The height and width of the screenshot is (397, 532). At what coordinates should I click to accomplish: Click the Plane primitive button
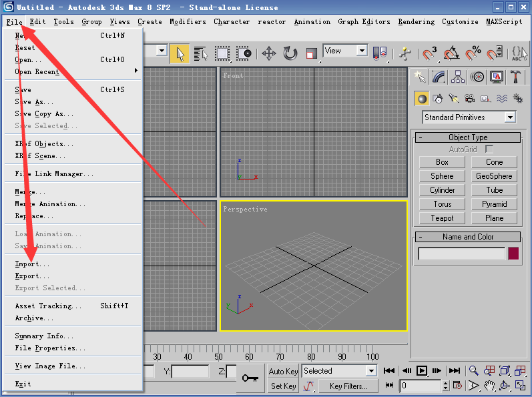tap(494, 218)
